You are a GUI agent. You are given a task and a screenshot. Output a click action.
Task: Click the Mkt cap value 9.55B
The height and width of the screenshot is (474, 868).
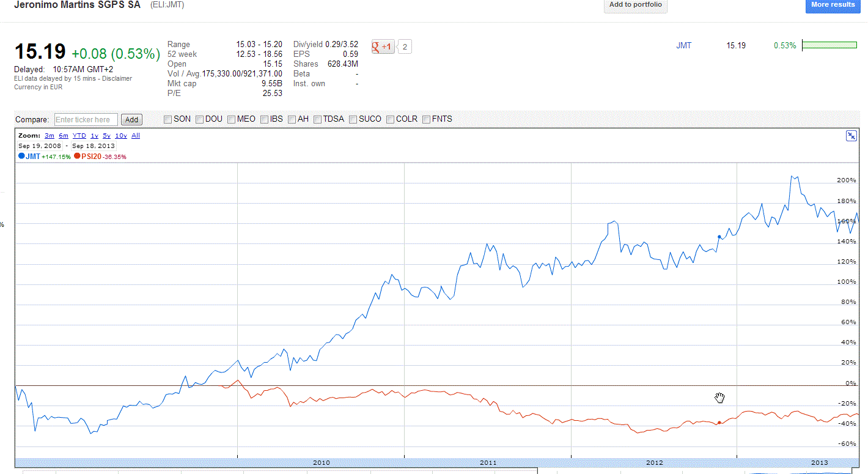click(272, 84)
